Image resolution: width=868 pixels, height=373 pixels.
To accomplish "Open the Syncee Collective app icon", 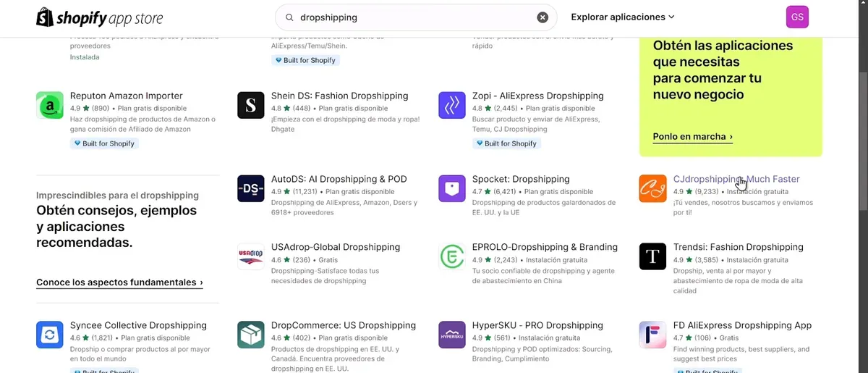I will click(x=50, y=335).
